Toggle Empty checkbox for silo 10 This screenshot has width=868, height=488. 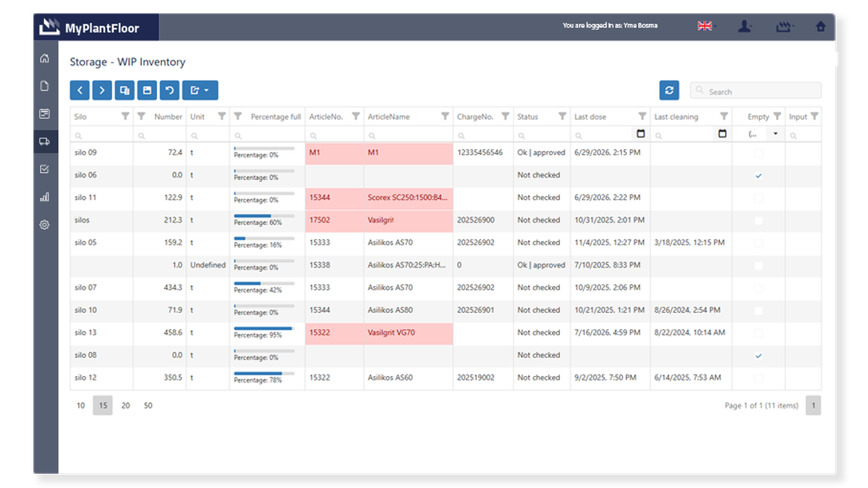pyautogui.click(x=758, y=311)
